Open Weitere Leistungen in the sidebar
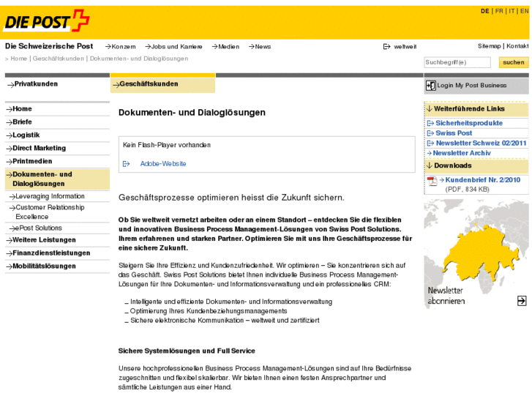The width and height of the screenshot is (532, 399). (57, 240)
